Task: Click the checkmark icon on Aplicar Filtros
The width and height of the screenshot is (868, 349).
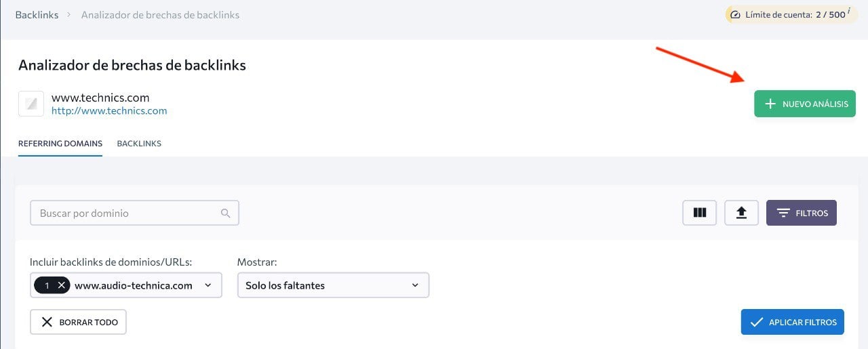Action: [x=756, y=322]
